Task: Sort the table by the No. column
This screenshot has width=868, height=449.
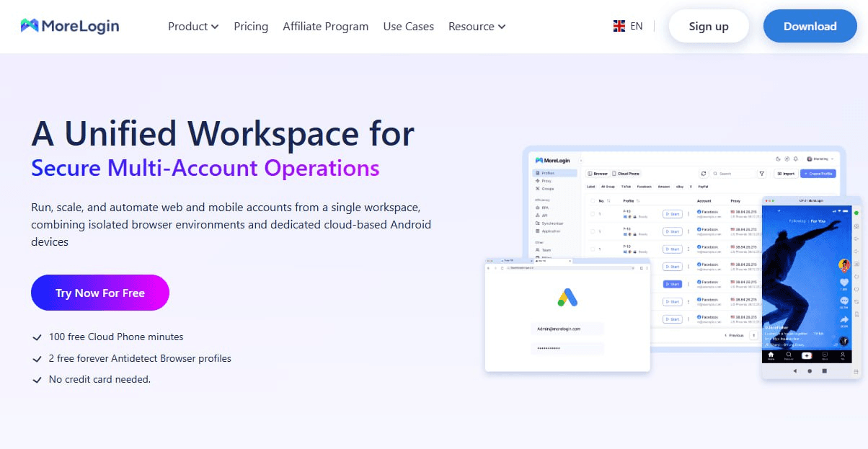Action: click(x=606, y=201)
